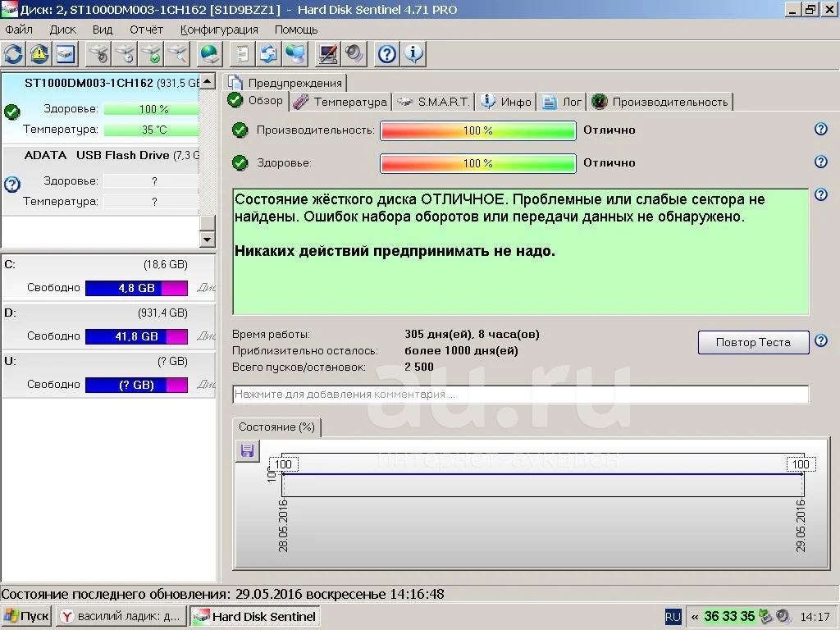Click the 305 дня(ей), 8 часа(ов) value
This screenshot has width=840, height=630.
[472, 335]
